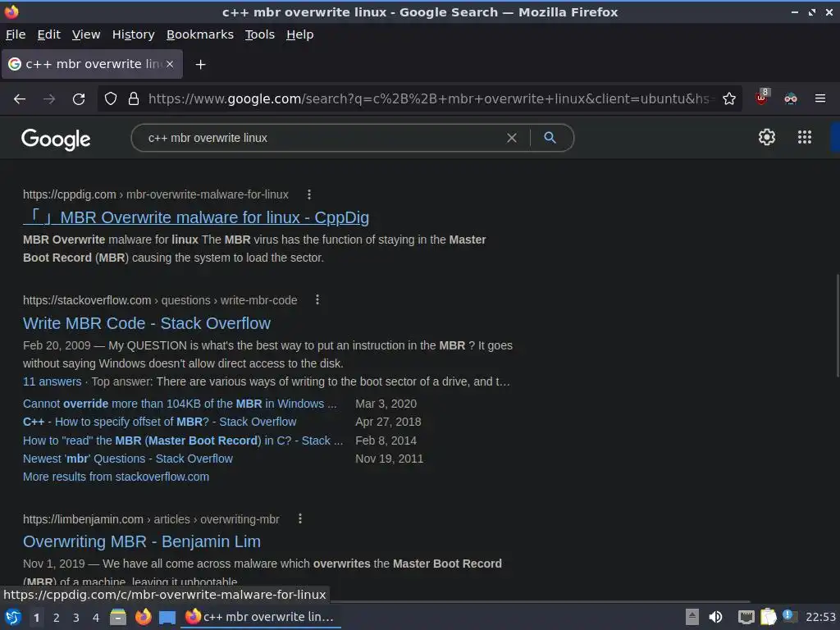Screen dimensions: 840x630
Task: Open the Tools menu
Action: (x=260, y=34)
